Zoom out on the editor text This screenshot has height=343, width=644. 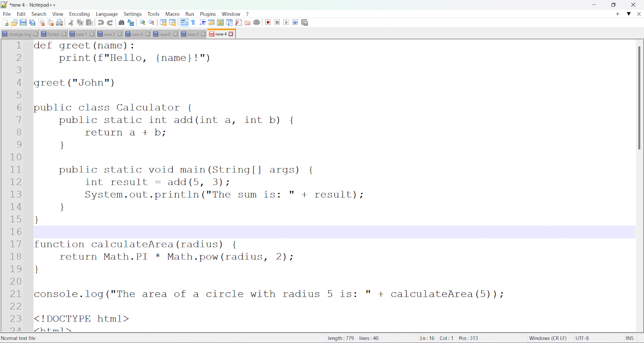[x=152, y=23]
